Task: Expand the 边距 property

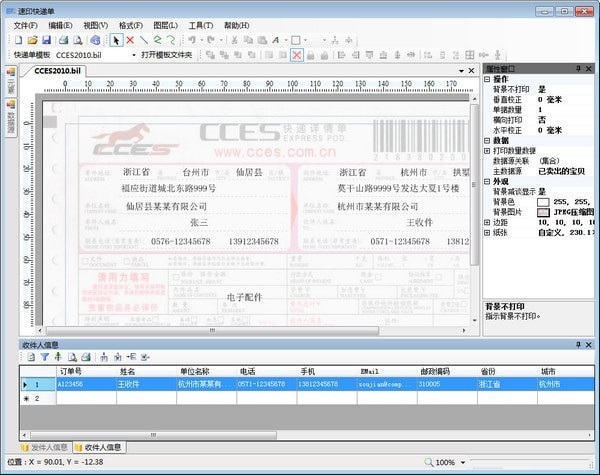Action: [x=487, y=222]
